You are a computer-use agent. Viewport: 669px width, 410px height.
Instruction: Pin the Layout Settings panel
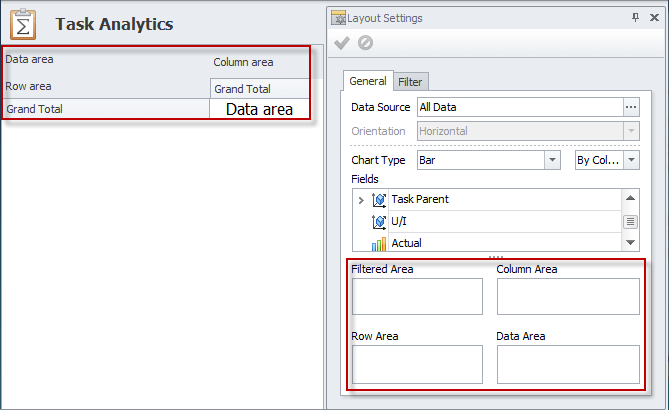(x=636, y=17)
